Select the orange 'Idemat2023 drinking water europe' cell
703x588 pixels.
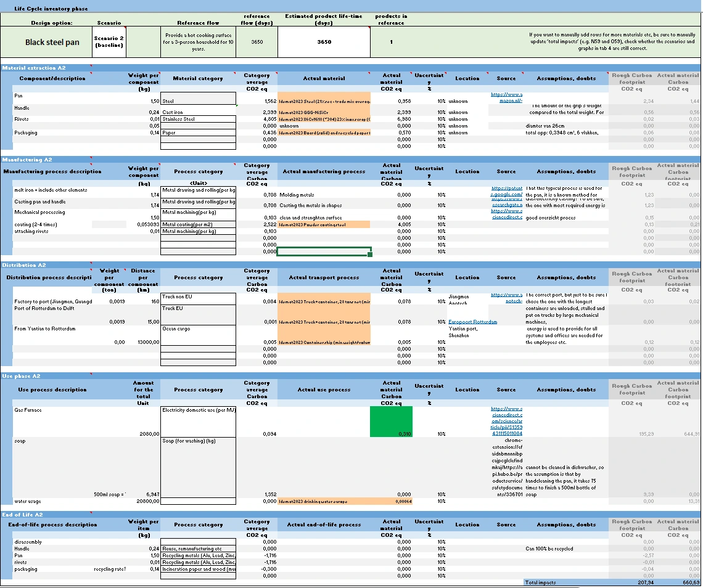coord(324,502)
